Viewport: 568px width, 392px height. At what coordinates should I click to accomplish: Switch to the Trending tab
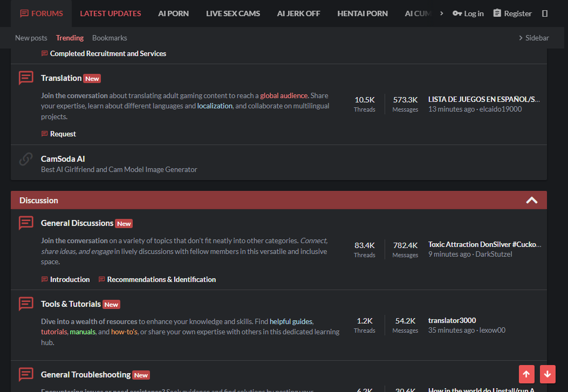[x=70, y=38]
